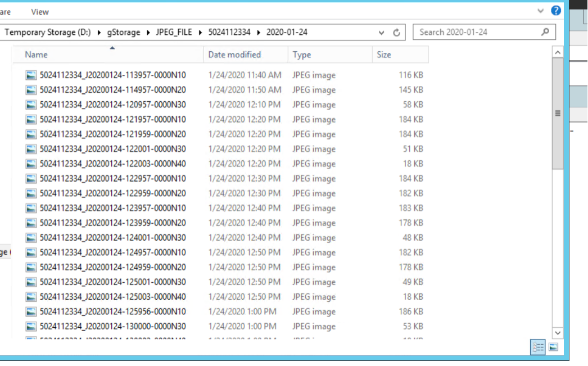Expand arrow after Temporary Storage (D:) breadcrumb
This screenshot has width=588, height=366.
[x=99, y=33]
